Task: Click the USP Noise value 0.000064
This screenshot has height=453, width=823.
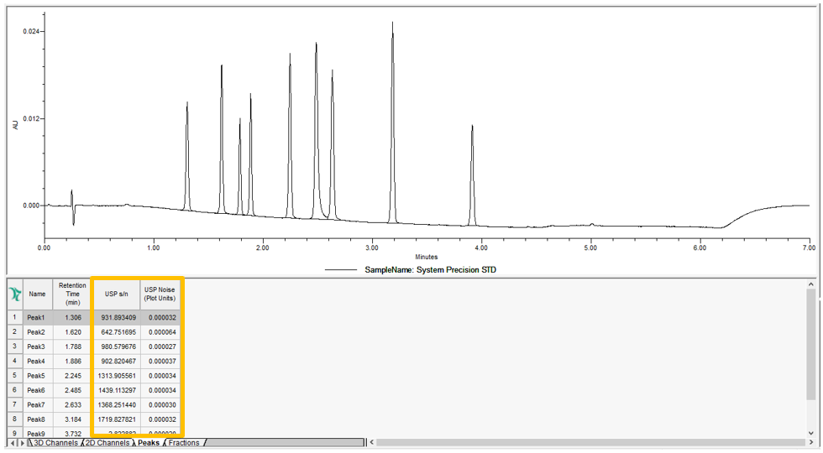Action: point(161,332)
